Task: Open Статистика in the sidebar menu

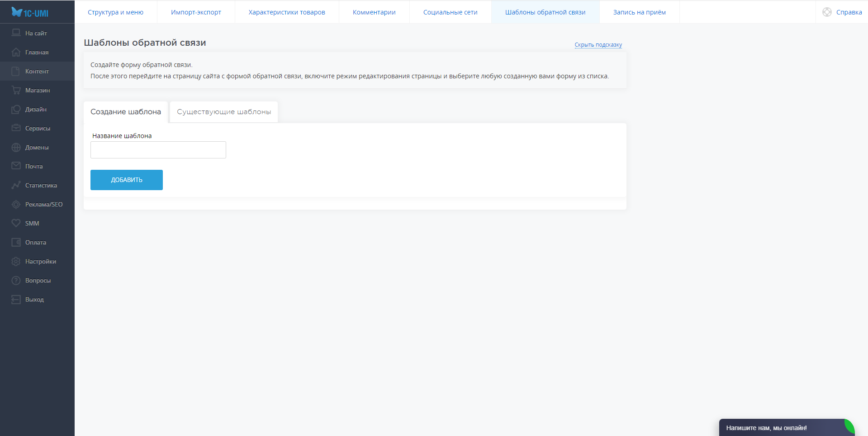Action: tap(37, 185)
